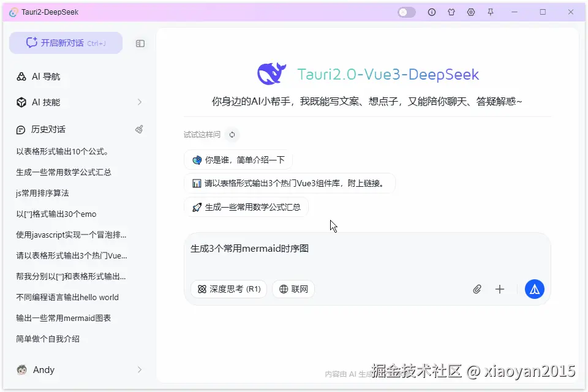Image resolution: width=588 pixels, height=392 pixels.
Task: Open AI 技能 menu item
Action: (x=46, y=102)
